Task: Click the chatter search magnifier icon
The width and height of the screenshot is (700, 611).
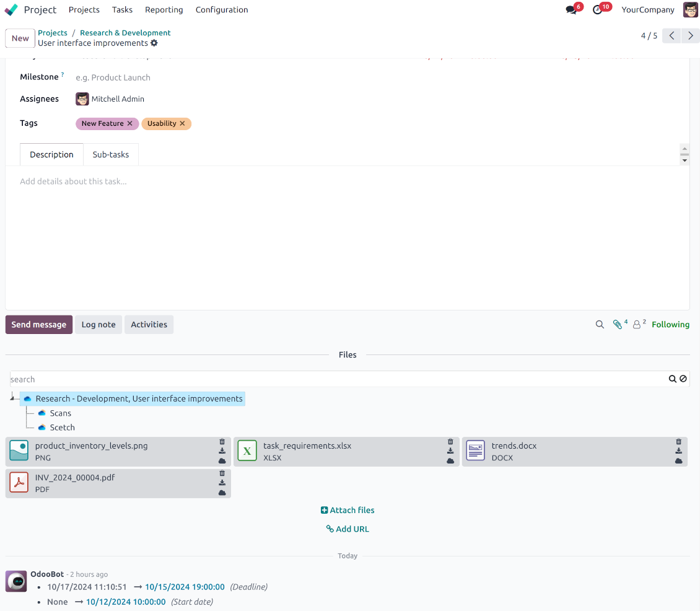Action: 600,325
